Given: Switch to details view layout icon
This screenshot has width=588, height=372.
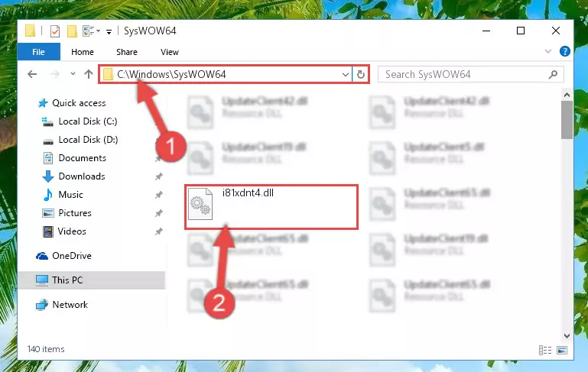Looking at the screenshot, I should point(545,351).
